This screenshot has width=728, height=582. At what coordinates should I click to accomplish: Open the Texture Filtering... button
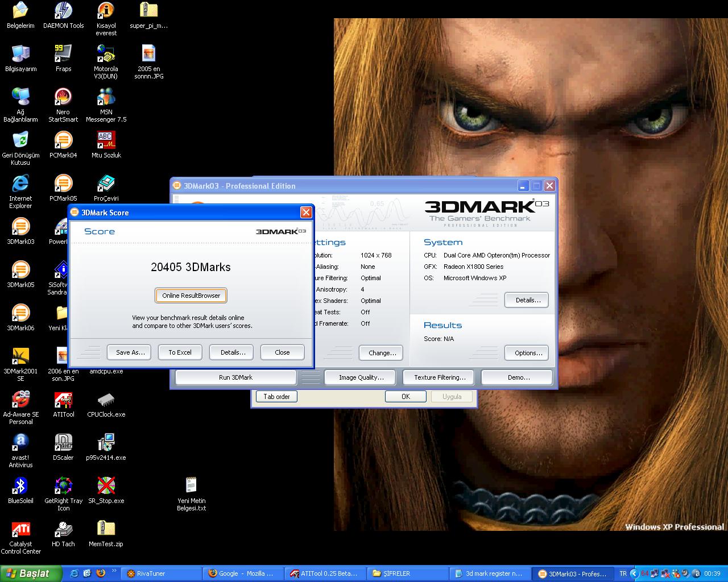pos(440,377)
